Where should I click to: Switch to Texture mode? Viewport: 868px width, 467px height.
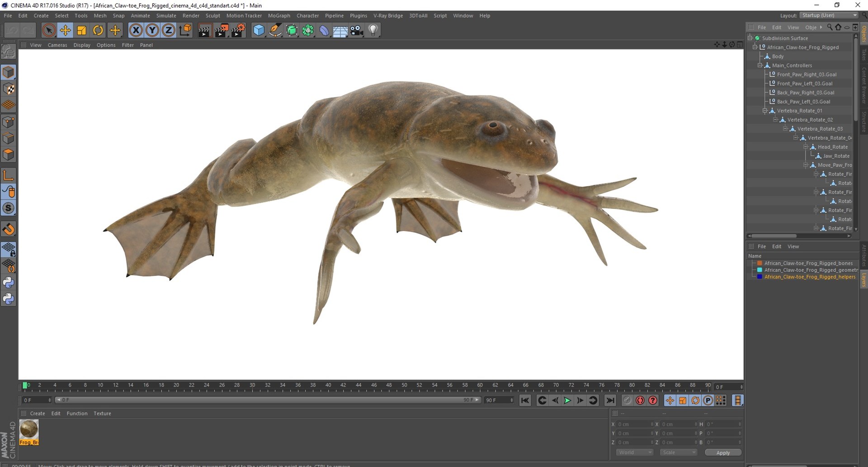click(x=9, y=89)
